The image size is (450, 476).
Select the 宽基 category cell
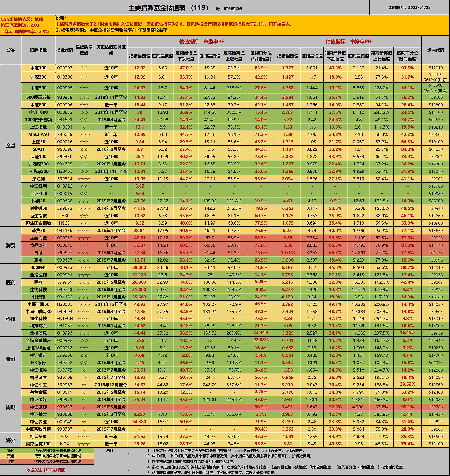click(x=11, y=146)
